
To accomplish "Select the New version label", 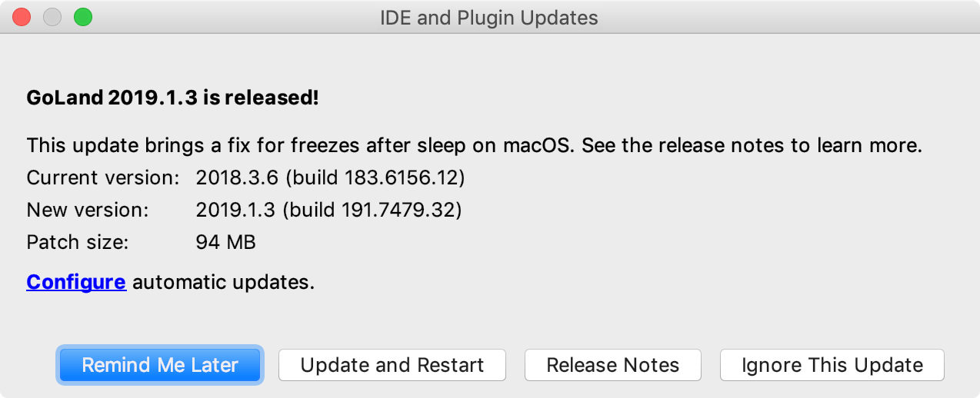I will (x=87, y=210).
